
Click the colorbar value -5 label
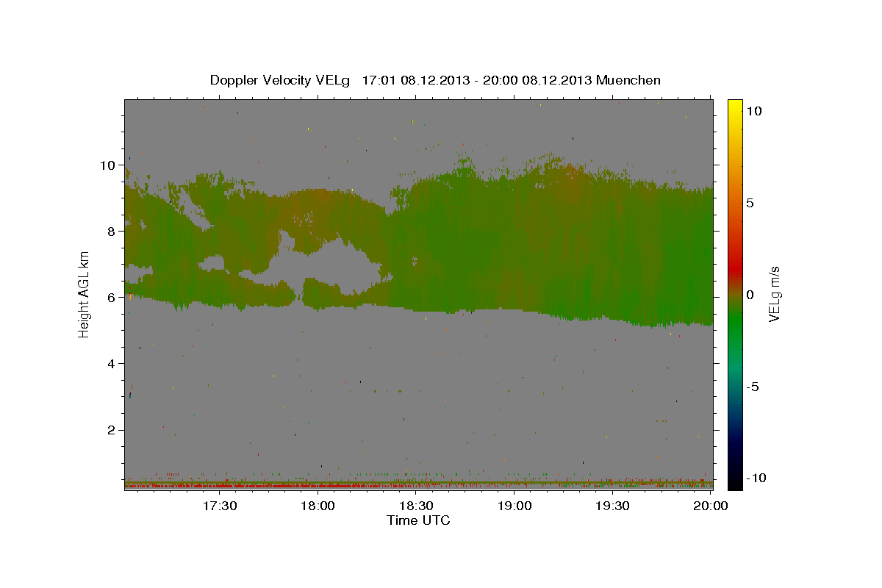click(x=753, y=387)
